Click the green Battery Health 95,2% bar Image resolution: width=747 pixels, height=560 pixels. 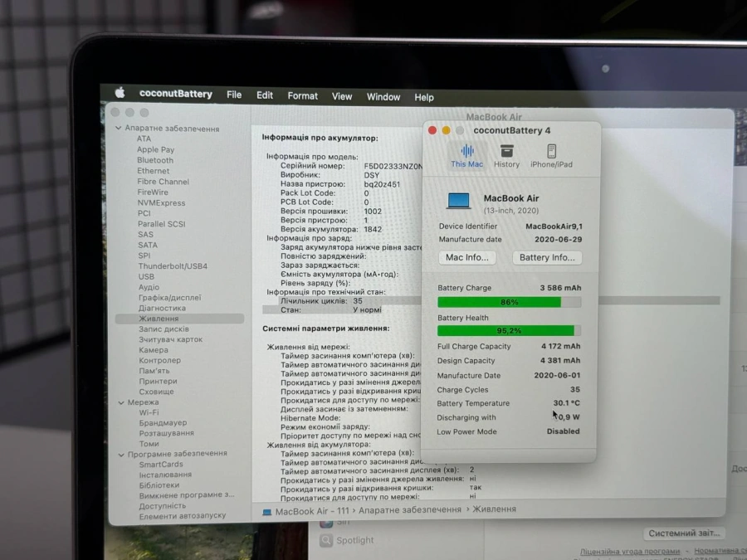[x=508, y=330]
